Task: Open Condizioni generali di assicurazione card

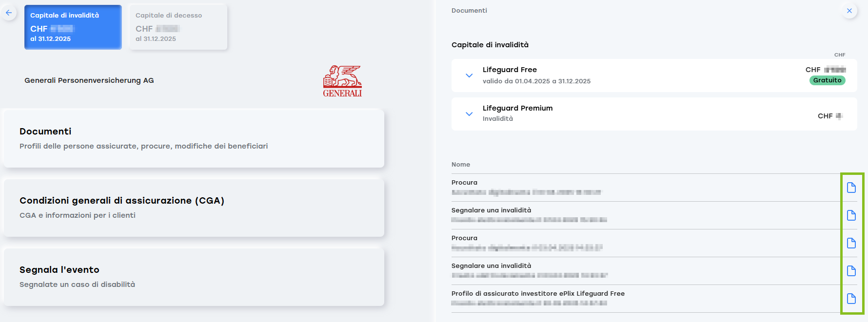Action: 194,208
